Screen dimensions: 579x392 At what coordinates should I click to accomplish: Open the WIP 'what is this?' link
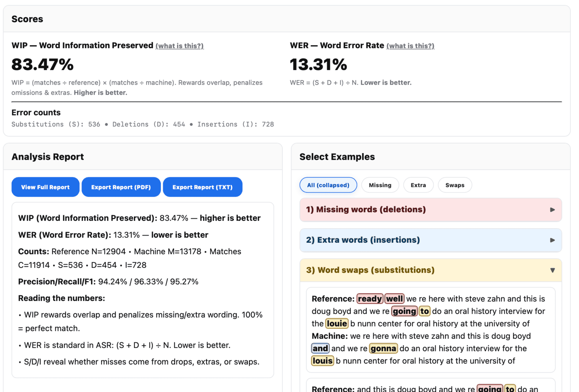[x=179, y=46]
